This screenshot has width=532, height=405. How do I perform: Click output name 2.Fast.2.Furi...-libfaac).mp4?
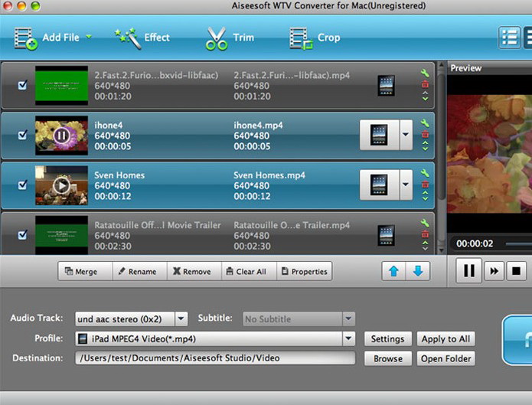coord(292,75)
